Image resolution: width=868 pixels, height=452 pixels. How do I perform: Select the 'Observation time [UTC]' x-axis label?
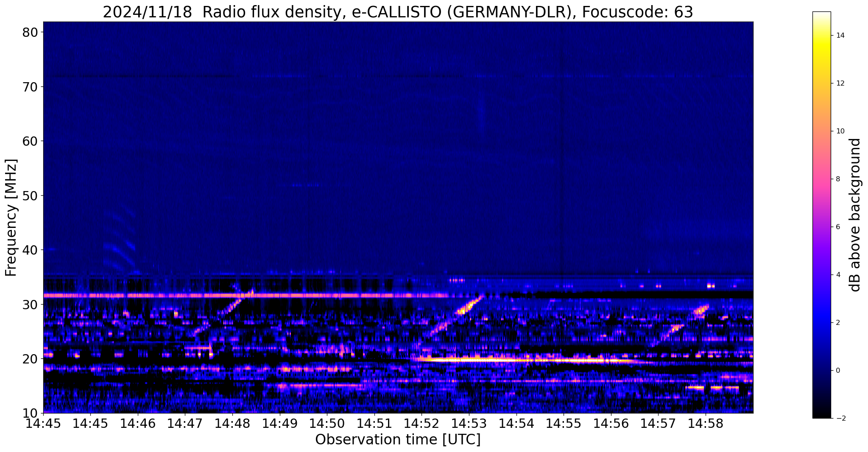(x=398, y=440)
